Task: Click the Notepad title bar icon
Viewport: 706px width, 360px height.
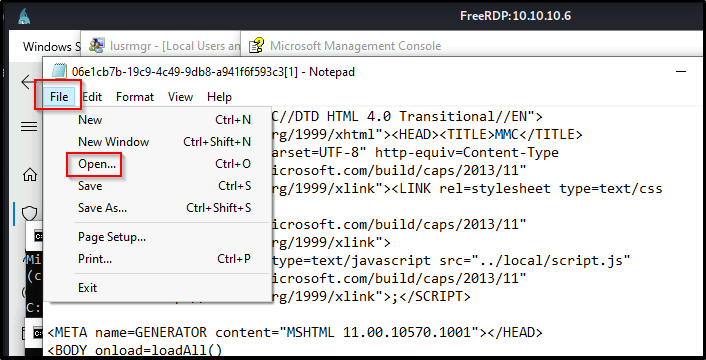Action: point(59,72)
